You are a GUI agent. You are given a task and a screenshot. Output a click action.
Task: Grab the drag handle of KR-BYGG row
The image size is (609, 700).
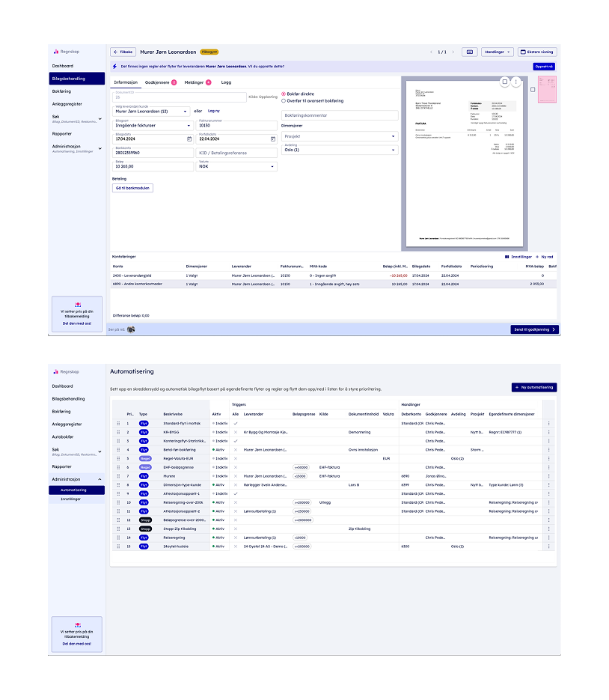[117, 432]
